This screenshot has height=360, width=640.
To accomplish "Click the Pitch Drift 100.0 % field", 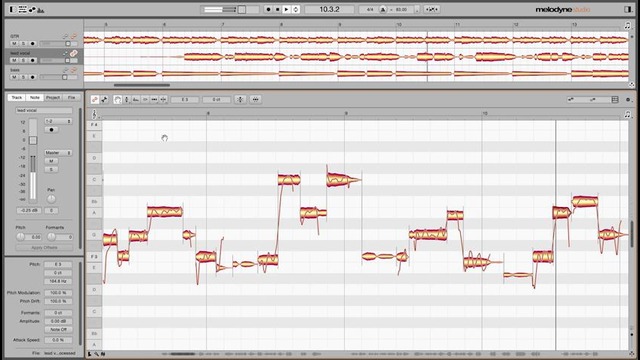I will [58, 301].
